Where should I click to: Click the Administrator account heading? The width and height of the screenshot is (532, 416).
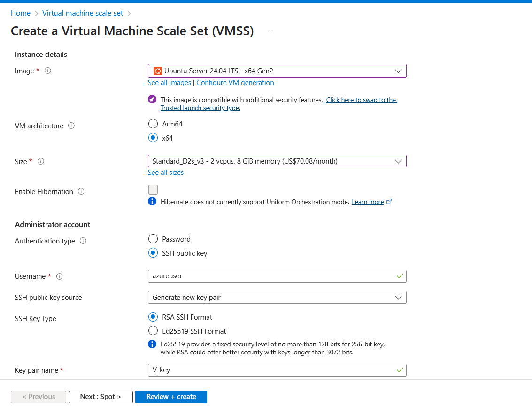click(53, 225)
